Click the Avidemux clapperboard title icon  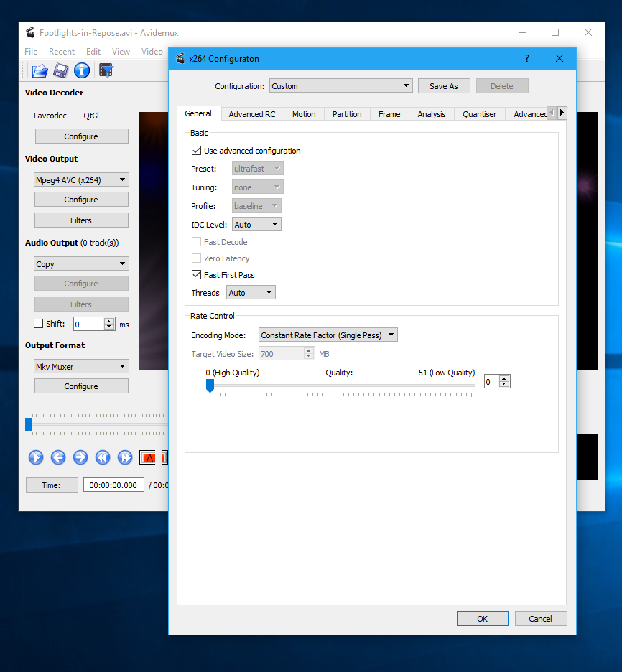(x=30, y=32)
